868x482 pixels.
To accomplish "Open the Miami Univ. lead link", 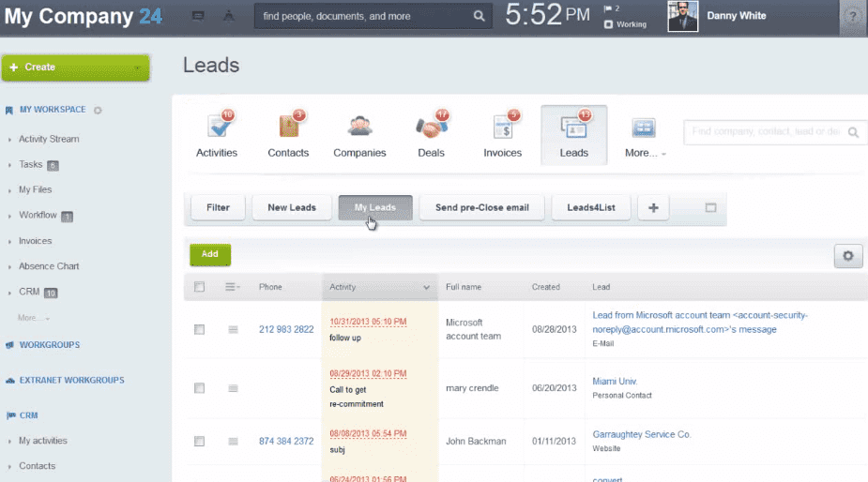I will [x=615, y=381].
